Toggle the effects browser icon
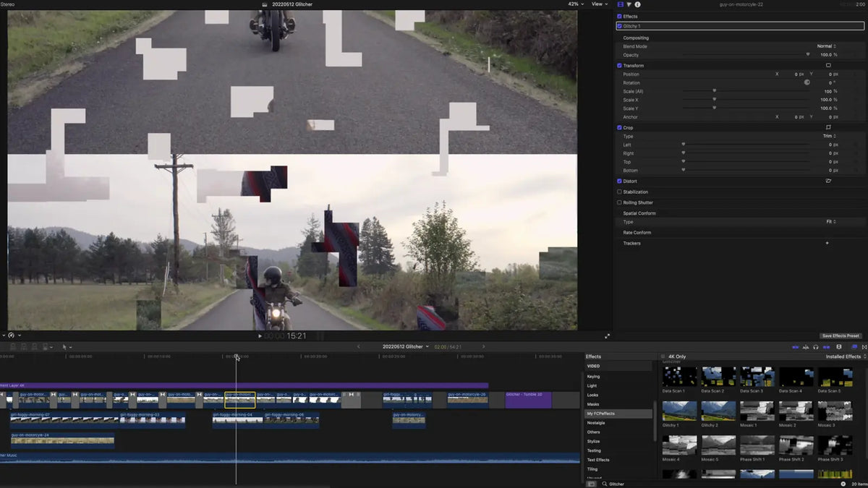The width and height of the screenshot is (868, 488). [854, 346]
